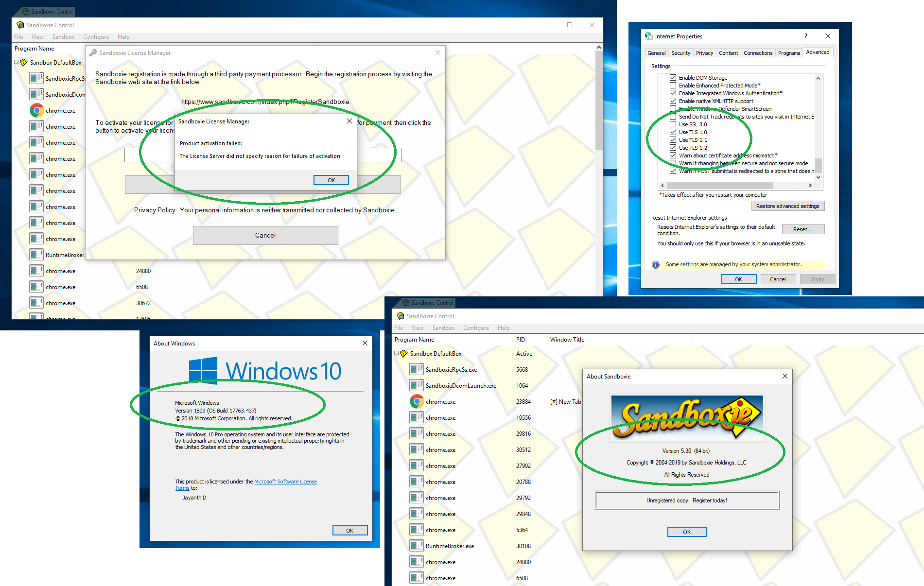The width and height of the screenshot is (924, 586).
Task: Click the Sandboxie icon in the title bar of the Sandboxie Control window behind About Sandboxie
Action: pos(401,316)
